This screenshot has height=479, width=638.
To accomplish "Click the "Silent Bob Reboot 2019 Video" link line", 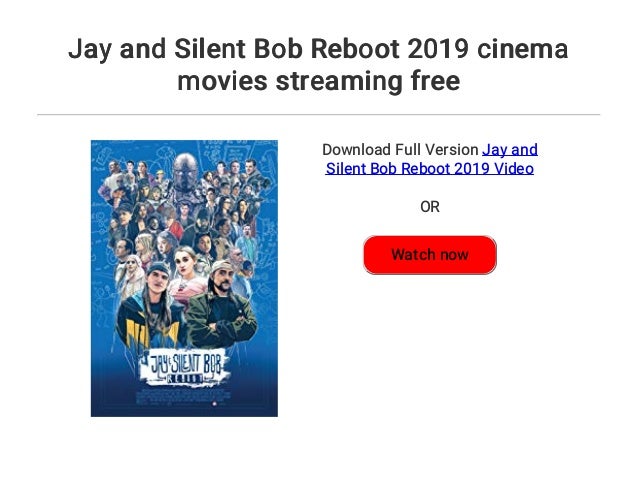I will (x=430, y=168).
